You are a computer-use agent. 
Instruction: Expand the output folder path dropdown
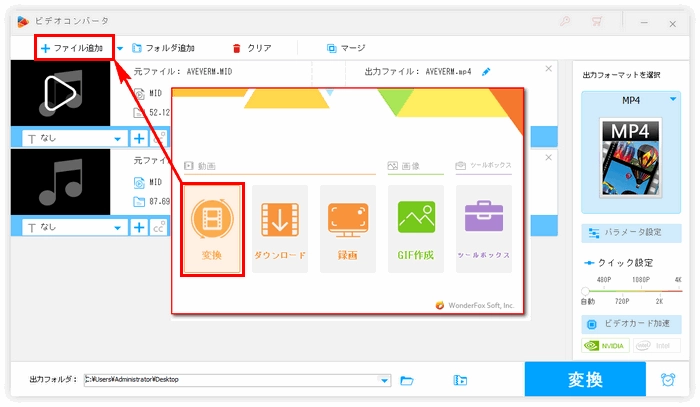click(385, 380)
